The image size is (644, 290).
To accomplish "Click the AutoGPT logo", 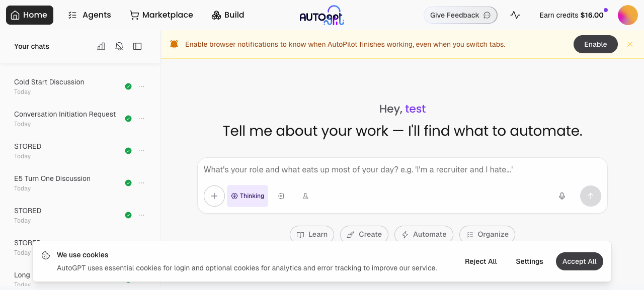I will click(x=322, y=15).
